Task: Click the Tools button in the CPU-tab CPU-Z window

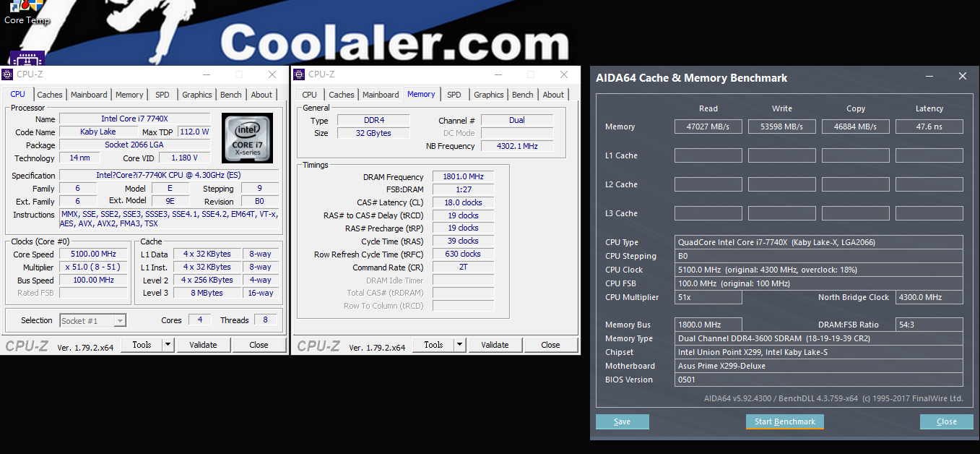Action: [142, 345]
